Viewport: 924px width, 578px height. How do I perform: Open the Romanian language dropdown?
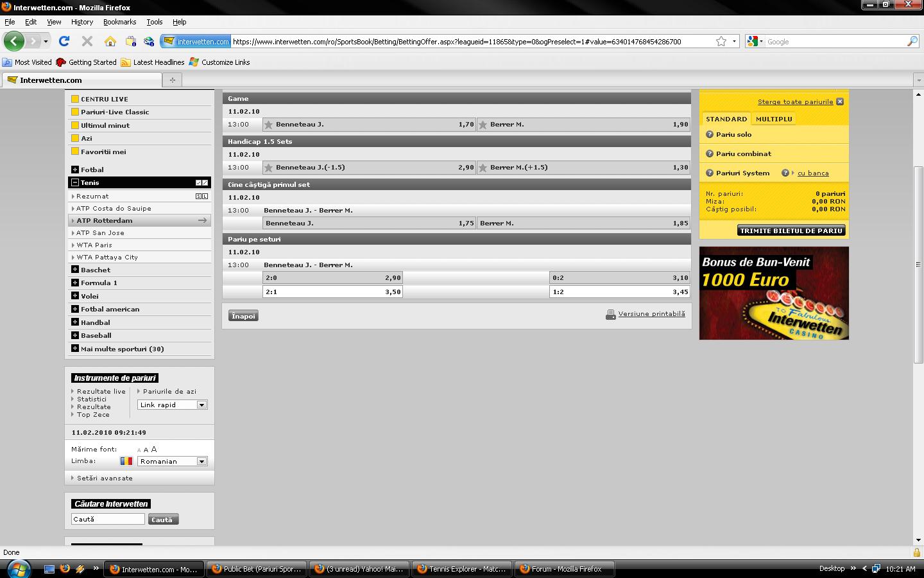(173, 461)
